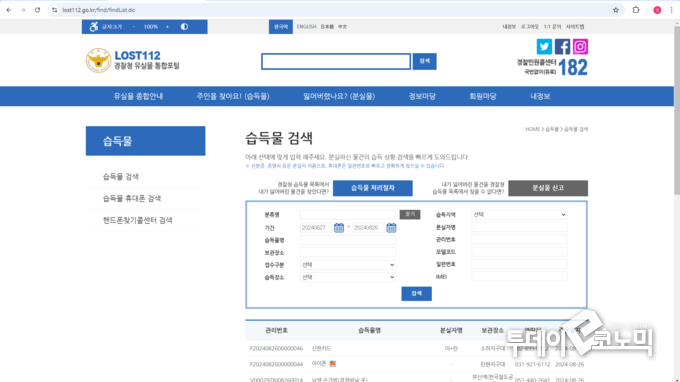Switch language to ENGLISH
Image resolution: width=680 pixels, height=382 pixels.
point(306,26)
